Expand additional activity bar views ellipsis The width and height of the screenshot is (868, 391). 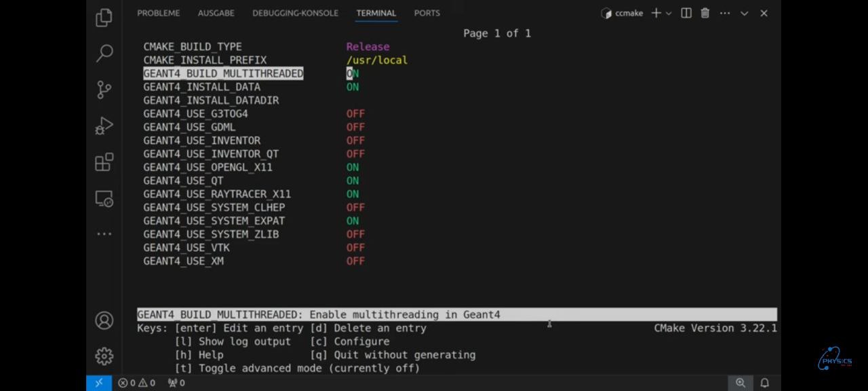[104, 234]
